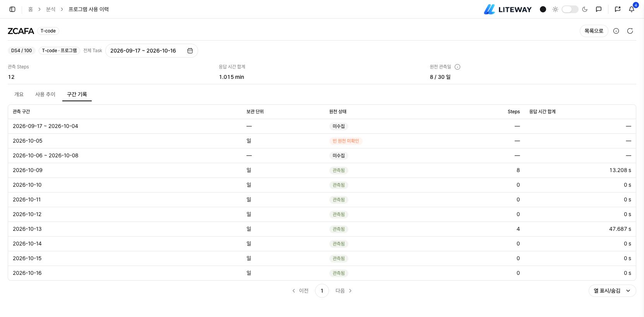
Task: Click the moon dark-mode icon
Action: click(585, 9)
